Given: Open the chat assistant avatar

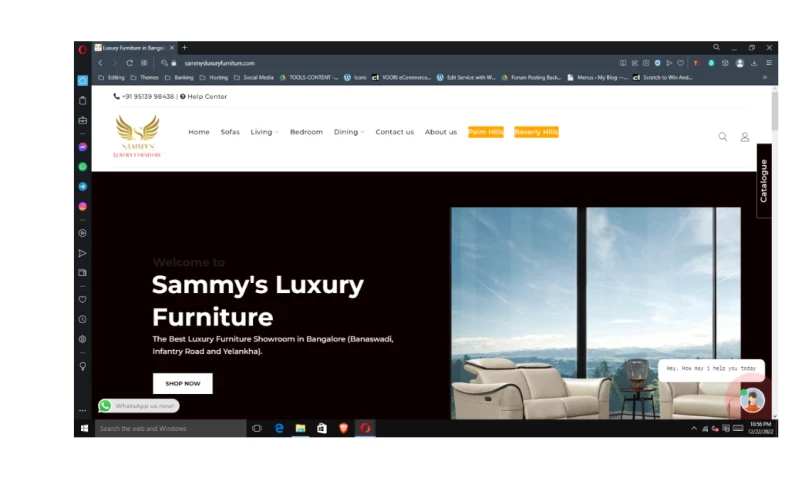Looking at the screenshot, I should coord(753,400).
